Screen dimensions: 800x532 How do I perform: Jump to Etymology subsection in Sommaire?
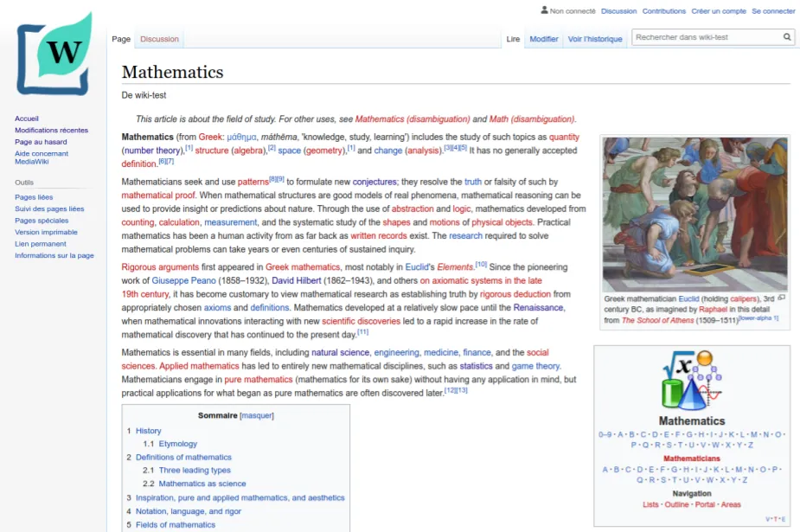coord(177,444)
